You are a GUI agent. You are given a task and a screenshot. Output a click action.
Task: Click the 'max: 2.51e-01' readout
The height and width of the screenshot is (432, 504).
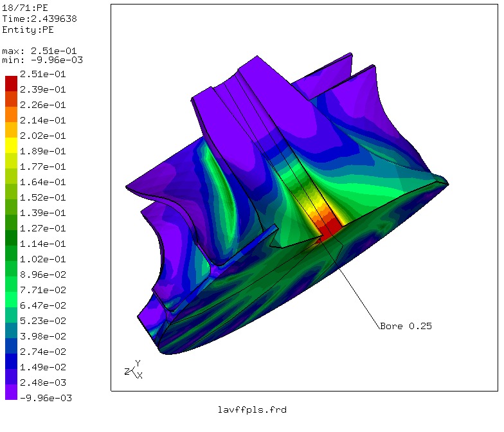(x=37, y=50)
